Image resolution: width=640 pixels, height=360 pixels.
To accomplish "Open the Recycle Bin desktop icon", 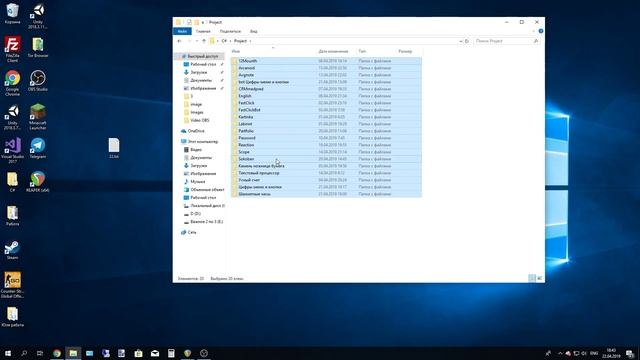I will (x=12, y=13).
